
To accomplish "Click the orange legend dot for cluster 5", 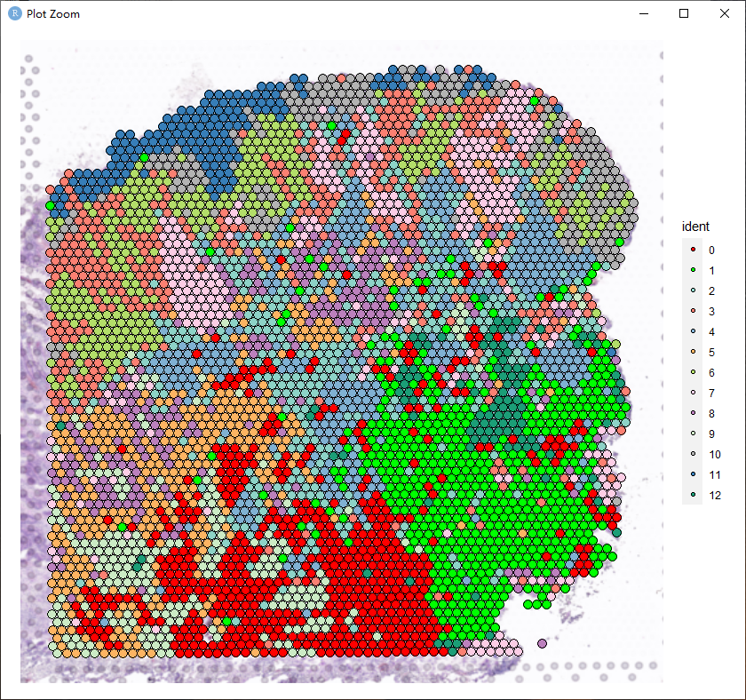I will pyautogui.click(x=694, y=352).
